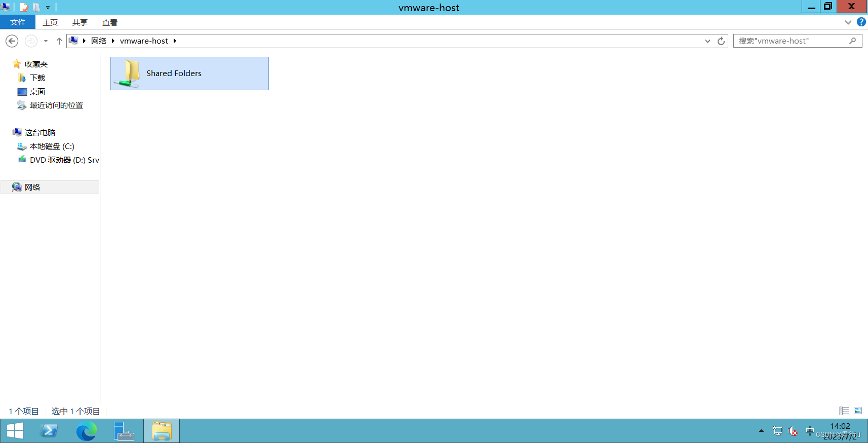Viewport: 868px width, 443px height.
Task: Launch Microsoft Edge from the taskbar
Action: click(86, 431)
